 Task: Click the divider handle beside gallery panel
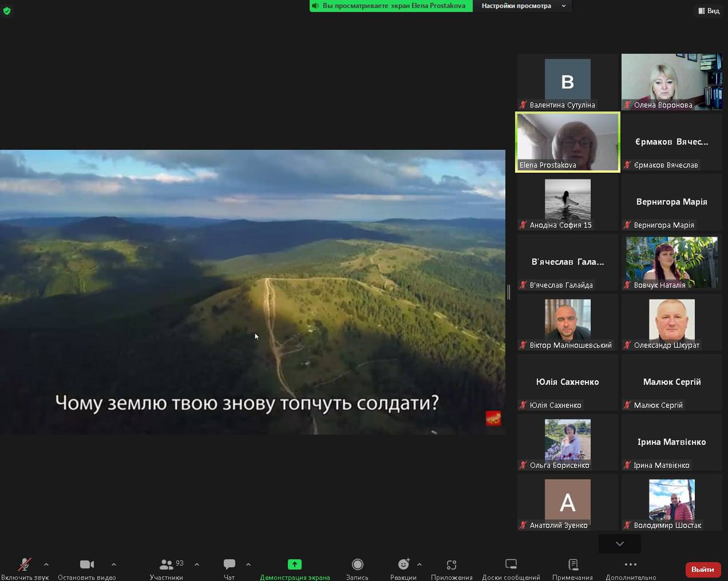pos(509,292)
